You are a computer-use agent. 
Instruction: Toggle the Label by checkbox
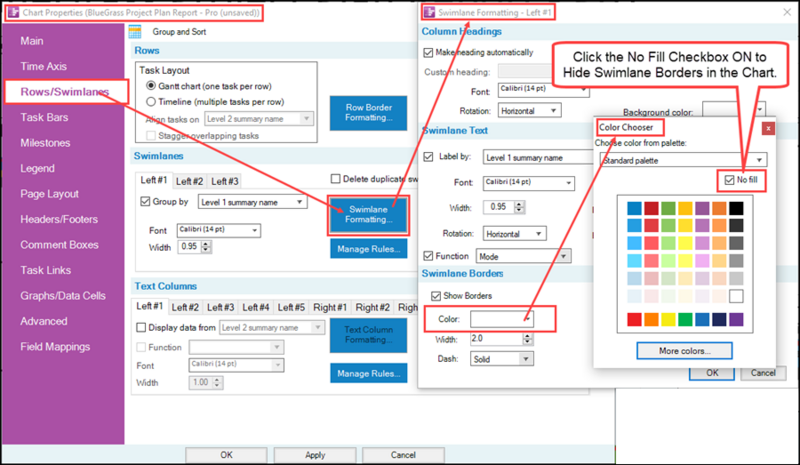point(428,157)
